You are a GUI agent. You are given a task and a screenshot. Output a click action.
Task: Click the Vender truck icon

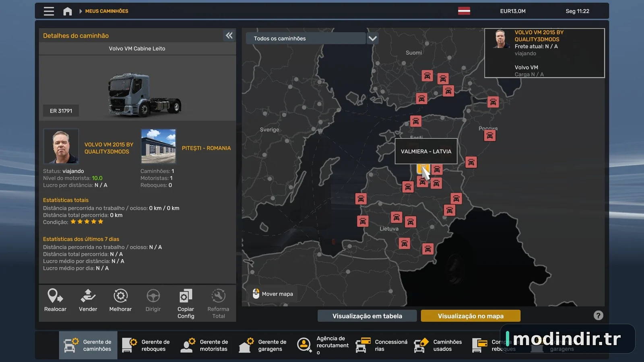pyautogui.click(x=88, y=296)
